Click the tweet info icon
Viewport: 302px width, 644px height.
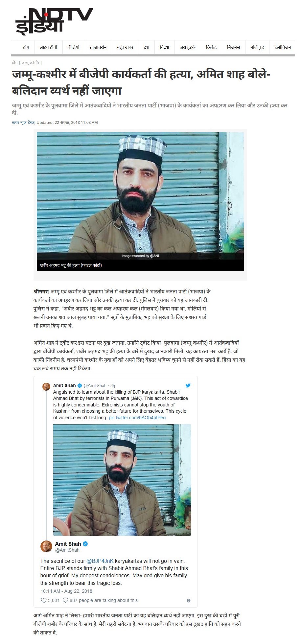[x=189, y=601]
